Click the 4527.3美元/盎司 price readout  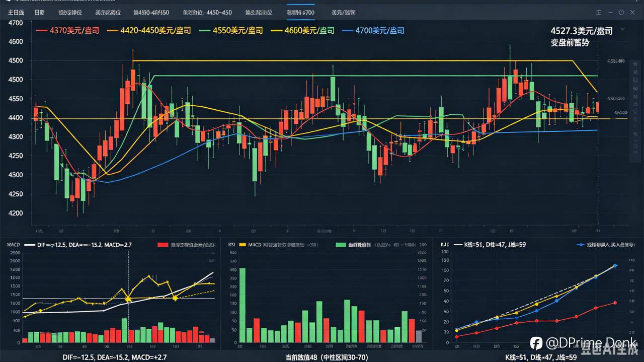pyautogui.click(x=581, y=31)
